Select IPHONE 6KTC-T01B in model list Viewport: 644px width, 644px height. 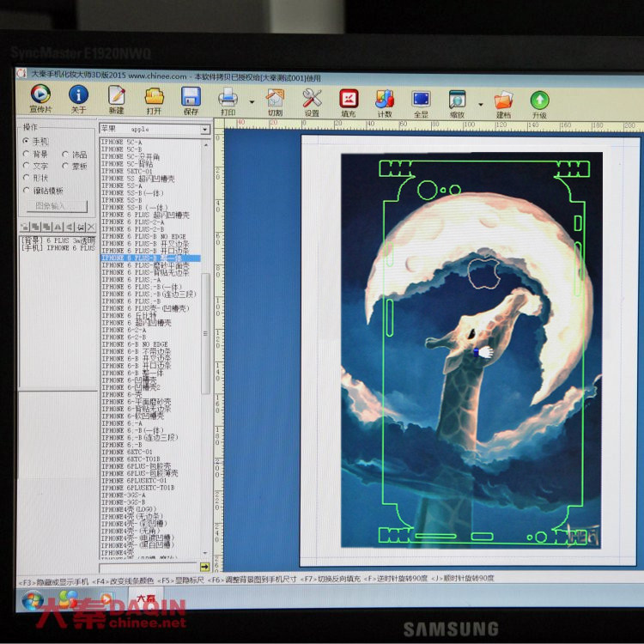(131, 459)
